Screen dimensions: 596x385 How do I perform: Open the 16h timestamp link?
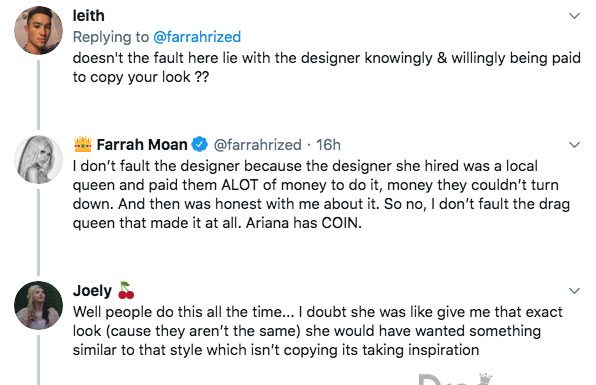328,145
